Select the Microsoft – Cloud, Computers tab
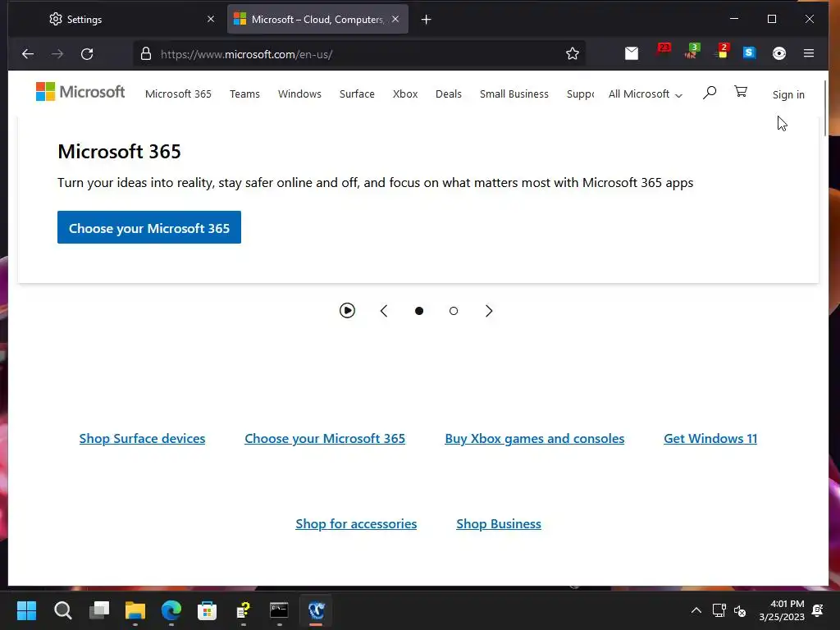This screenshot has height=630, width=840. [x=317, y=20]
